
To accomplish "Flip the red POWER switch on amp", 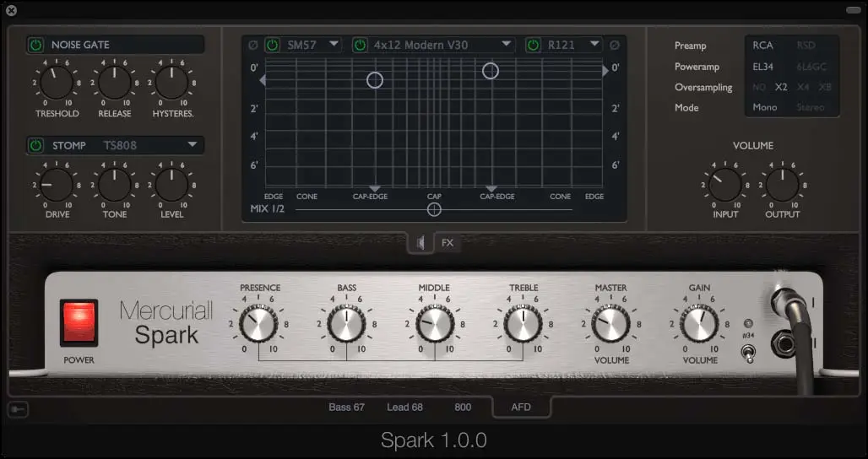I will 79,323.
